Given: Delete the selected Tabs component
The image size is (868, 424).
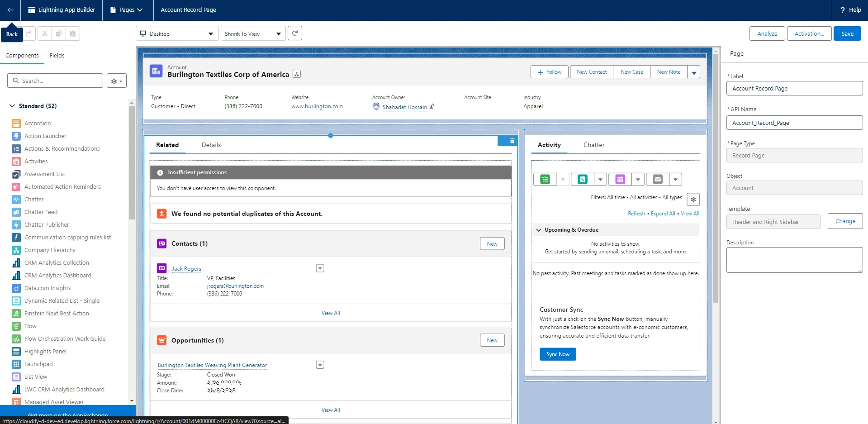Looking at the screenshot, I should coord(512,141).
